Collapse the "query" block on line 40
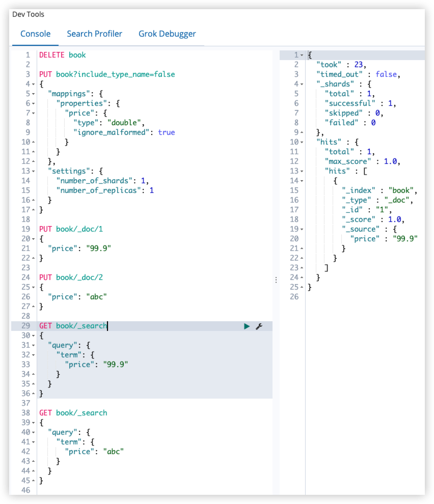434x504 pixels. 34,432
